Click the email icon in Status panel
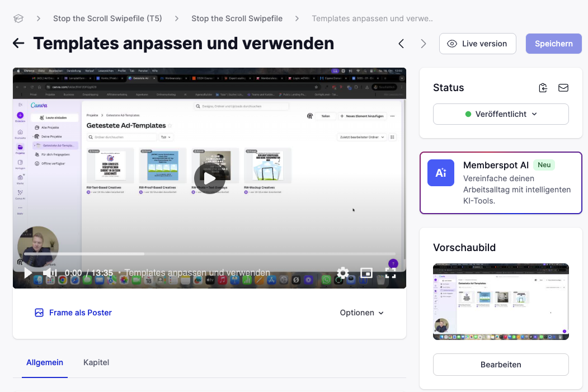Screen dimensions: 588x392 tap(563, 88)
